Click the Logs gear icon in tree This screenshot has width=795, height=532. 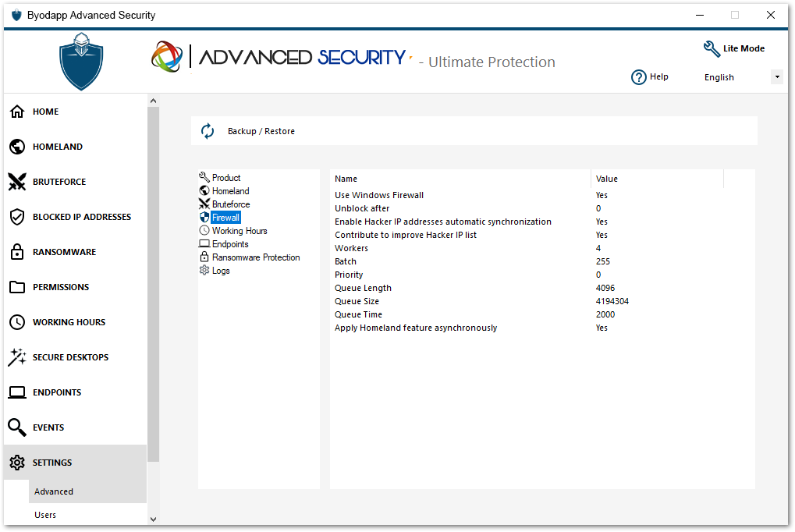(x=204, y=271)
